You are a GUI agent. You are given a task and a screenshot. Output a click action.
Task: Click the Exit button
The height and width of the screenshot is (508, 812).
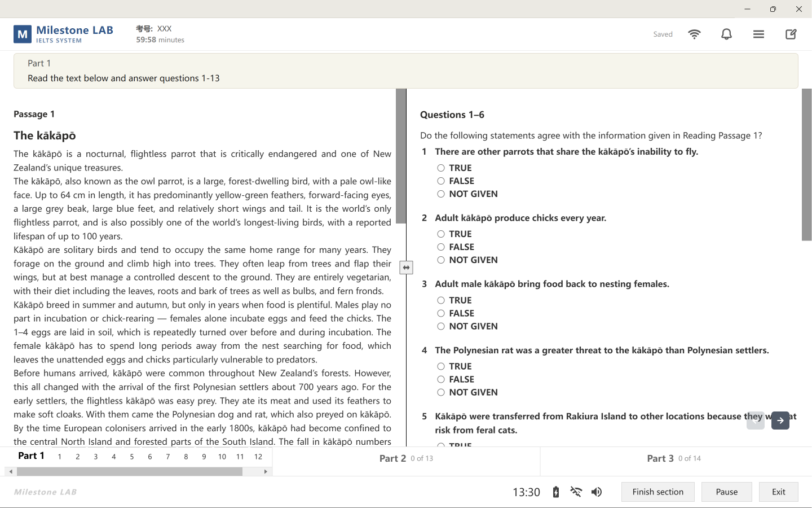point(779,492)
